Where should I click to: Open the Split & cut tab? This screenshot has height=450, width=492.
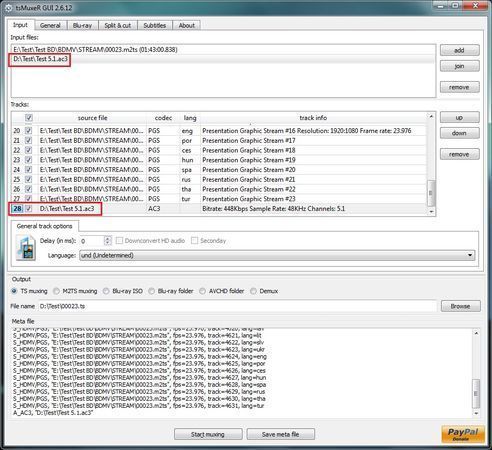(x=118, y=25)
